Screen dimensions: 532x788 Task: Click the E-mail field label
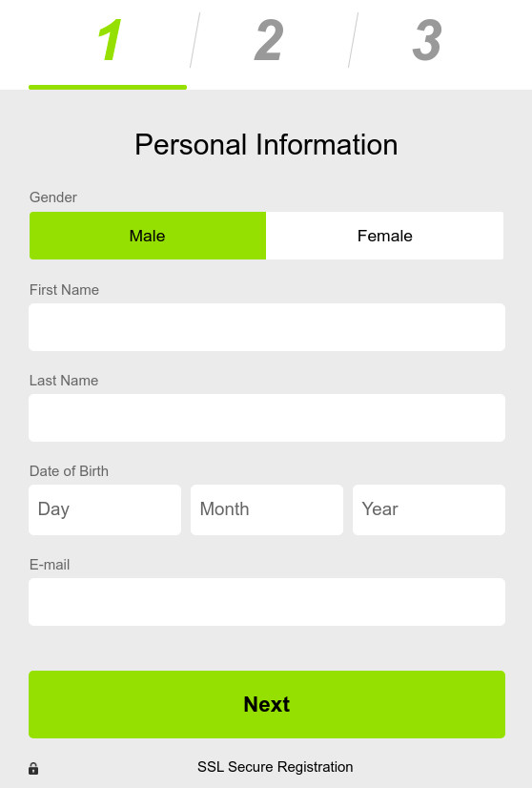50,565
